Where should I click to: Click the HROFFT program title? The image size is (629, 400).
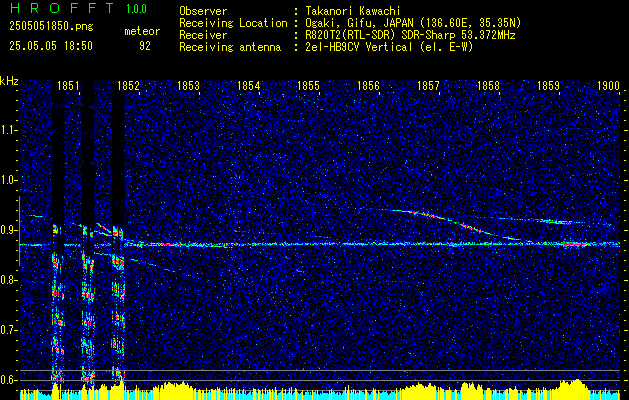(x=62, y=8)
